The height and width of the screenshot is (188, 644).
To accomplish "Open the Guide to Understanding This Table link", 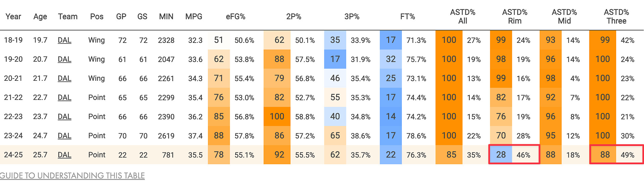I will click(x=72, y=176).
